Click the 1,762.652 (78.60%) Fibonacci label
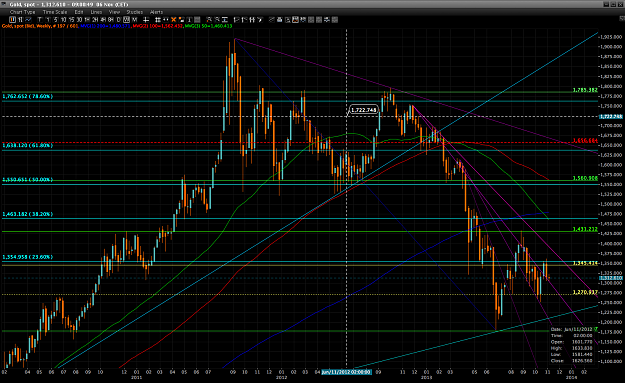 [x=28, y=96]
